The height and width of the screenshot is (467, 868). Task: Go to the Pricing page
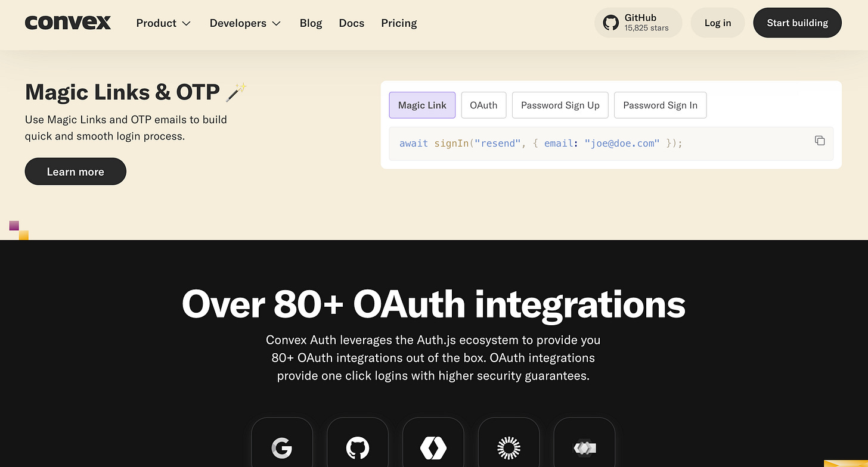tap(399, 23)
